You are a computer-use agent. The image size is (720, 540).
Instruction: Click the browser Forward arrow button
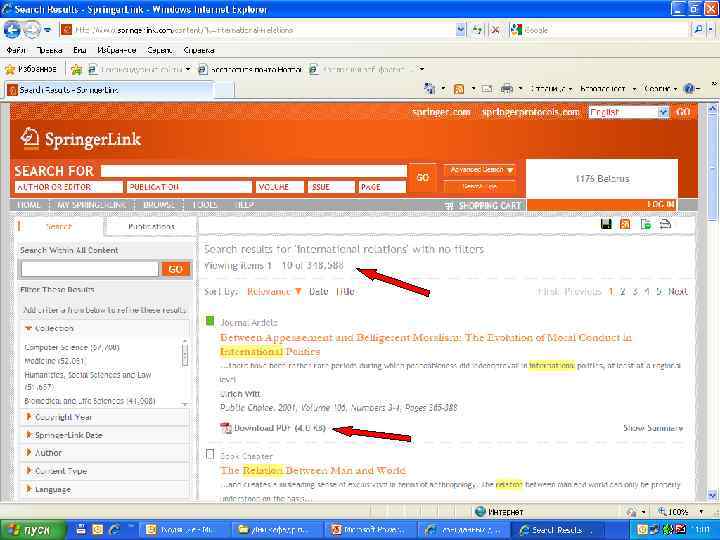pyautogui.click(x=31, y=30)
